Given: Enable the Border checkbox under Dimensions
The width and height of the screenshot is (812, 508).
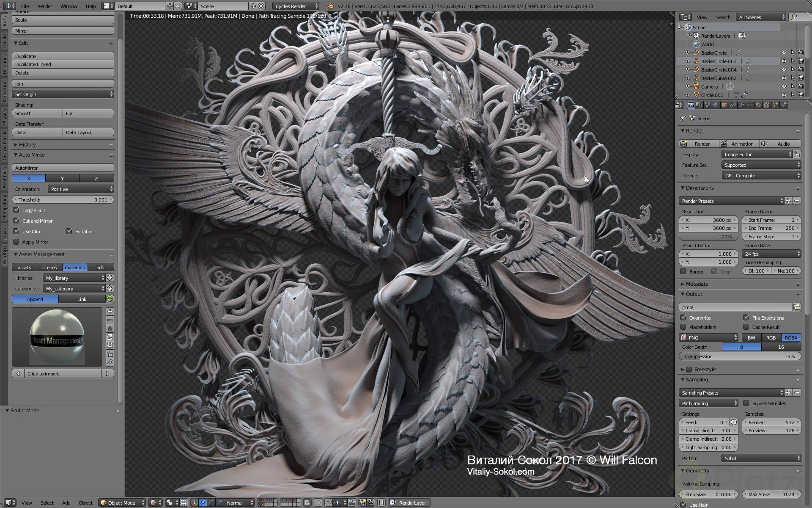Looking at the screenshot, I should tap(684, 271).
